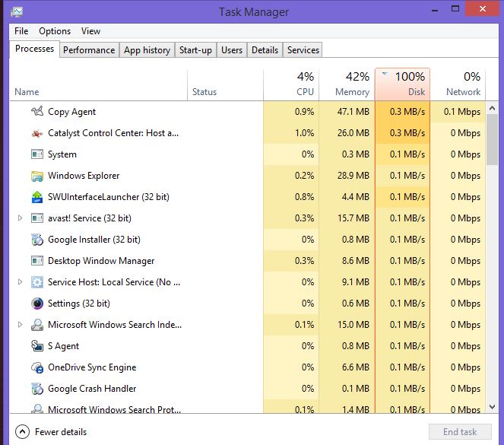
Task: Maximize the Task Manager window
Action: 455,8
